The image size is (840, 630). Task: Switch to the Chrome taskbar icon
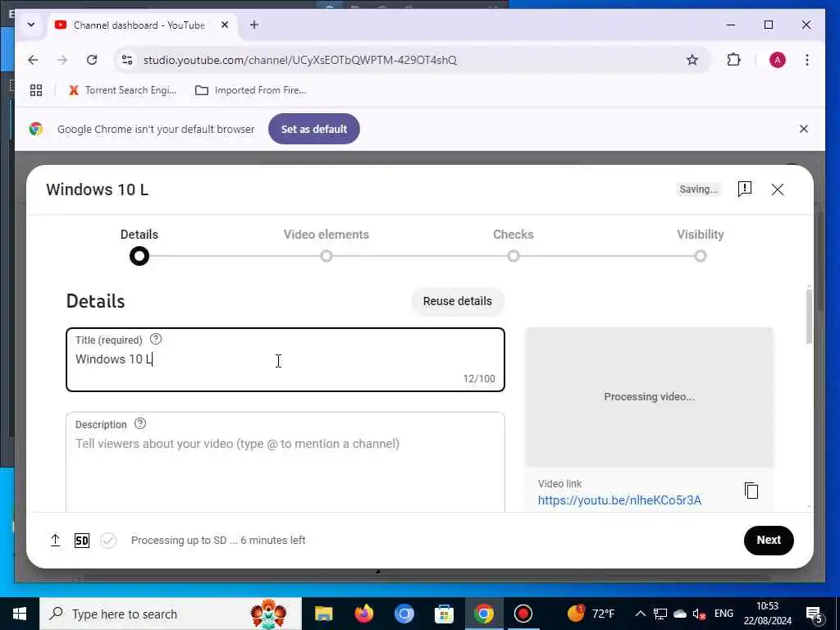pos(483,614)
